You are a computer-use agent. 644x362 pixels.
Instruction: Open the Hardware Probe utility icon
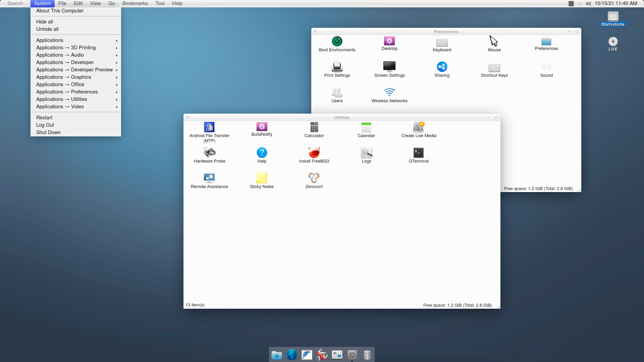(209, 153)
